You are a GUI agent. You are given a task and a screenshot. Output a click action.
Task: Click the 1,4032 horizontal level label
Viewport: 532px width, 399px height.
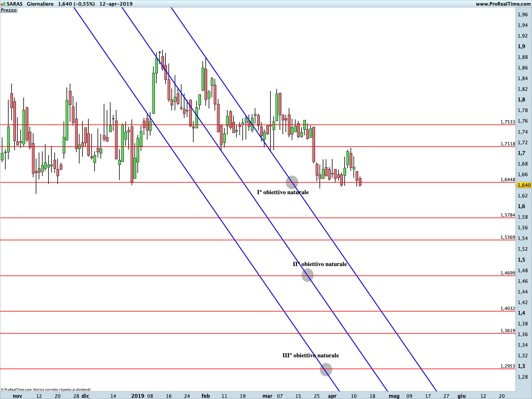click(x=508, y=308)
